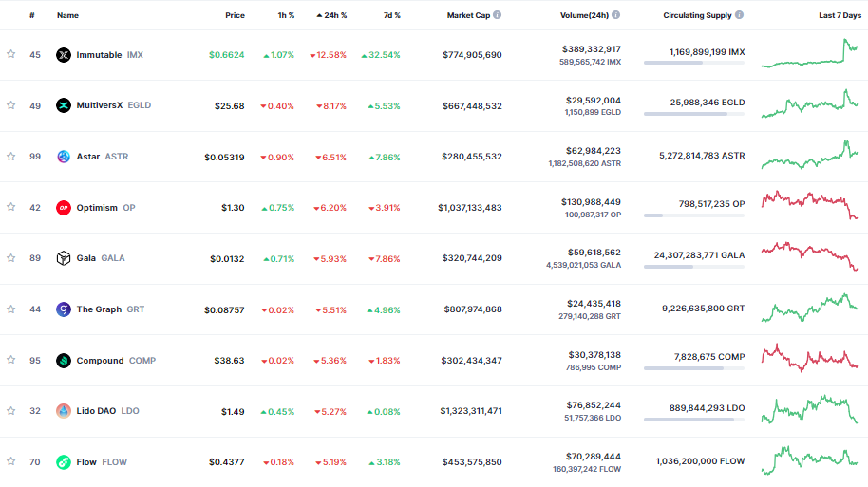Click the MultiversX EGLD coin logo
The height and width of the screenshot is (487, 868).
click(64, 105)
